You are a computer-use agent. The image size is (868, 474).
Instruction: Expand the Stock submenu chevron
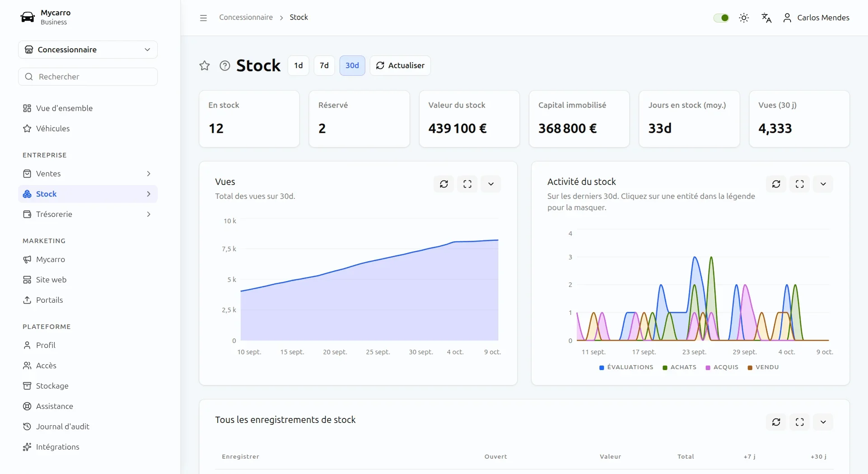point(149,194)
